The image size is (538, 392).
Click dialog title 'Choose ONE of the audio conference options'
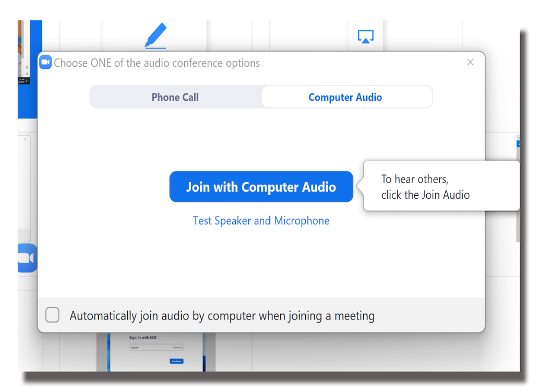(157, 63)
